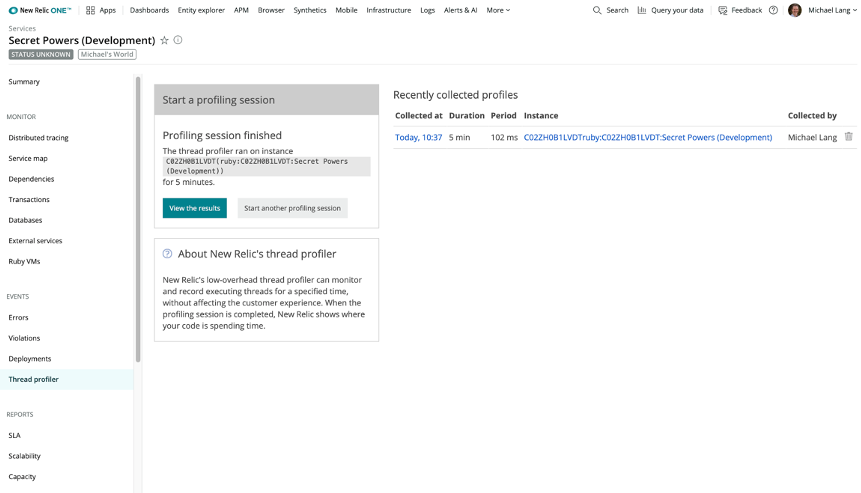861x493 pixels.
Task: Open Transactions in the sidebar
Action: [x=29, y=200]
